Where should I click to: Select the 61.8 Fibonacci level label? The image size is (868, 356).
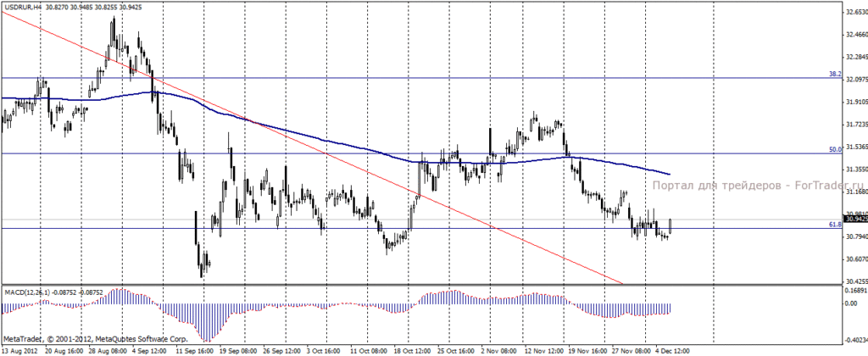pos(835,225)
